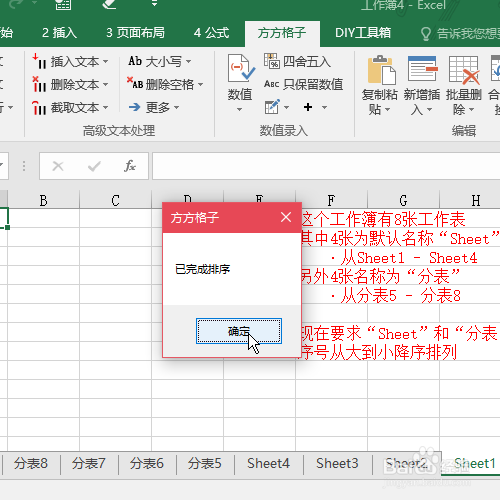This screenshot has width=500, height=500.
Task: Open the 3 页面布局 ribbon tab
Action: [135, 33]
